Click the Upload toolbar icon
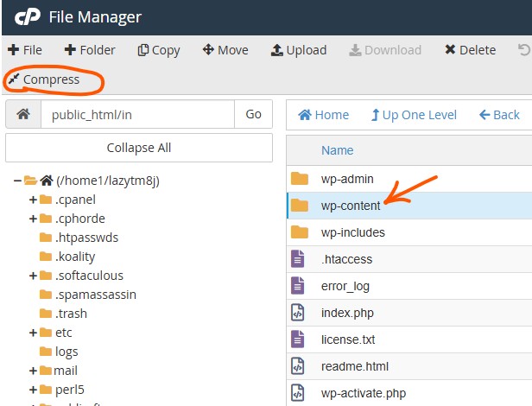Viewport: 532px width, 406px height. (x=277, y=50)
